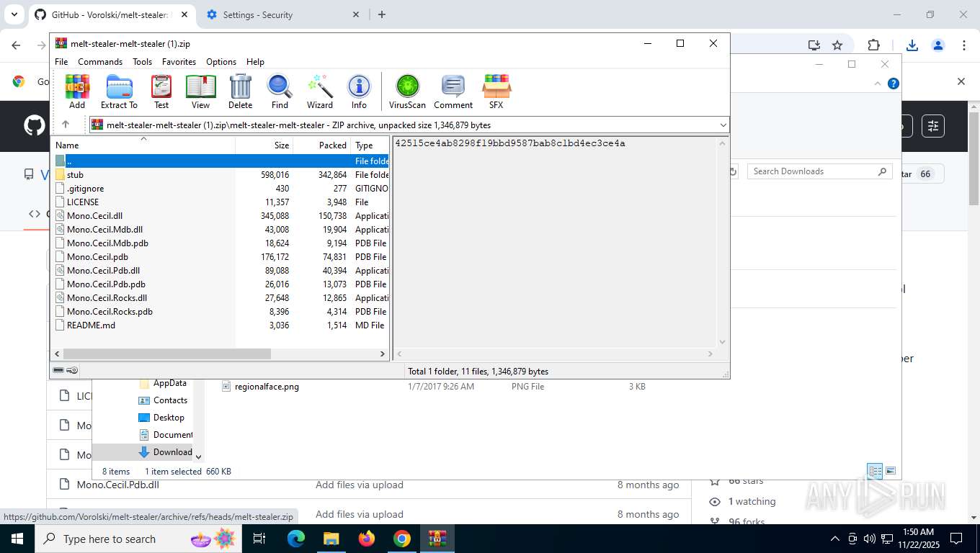Open Contacts folder in Explorer sidebar
The height and width of the screenshot is (553, 980).
tap(170, 400)
